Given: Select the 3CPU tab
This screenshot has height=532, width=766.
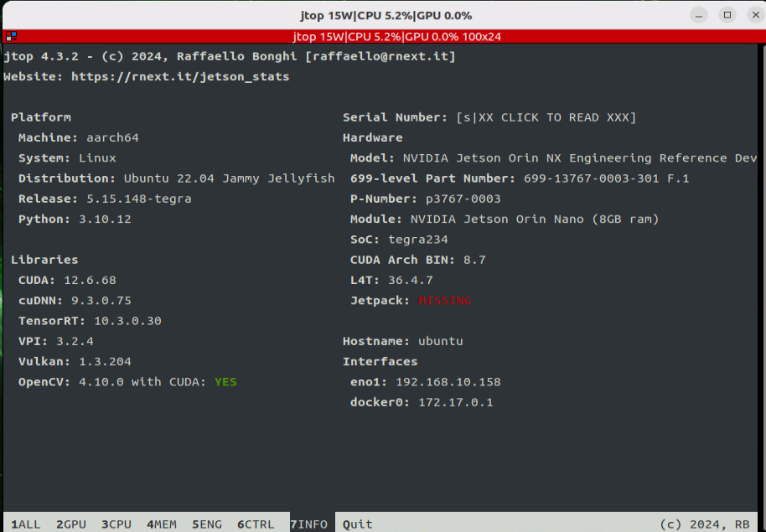Looking at the screenshot, I should 116,524.
